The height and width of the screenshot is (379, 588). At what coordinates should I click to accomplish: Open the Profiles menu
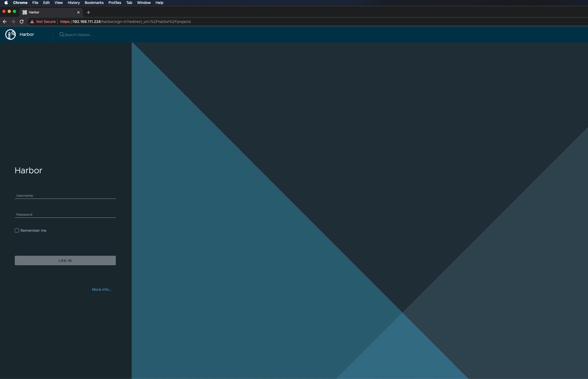[115, 2]
